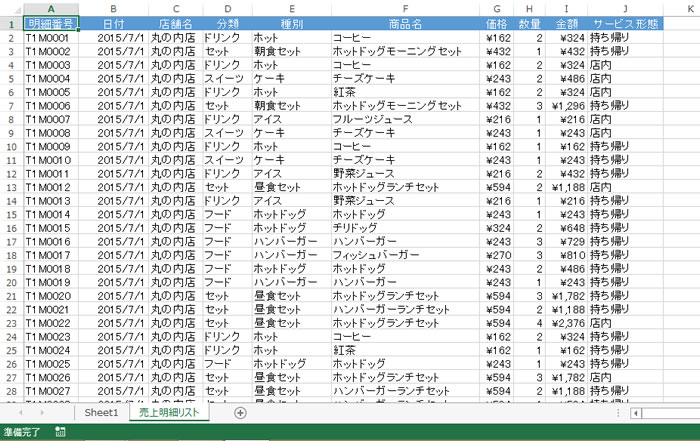Click the ¥729 amount cell

pyautogui.click(x=567, y=242)
